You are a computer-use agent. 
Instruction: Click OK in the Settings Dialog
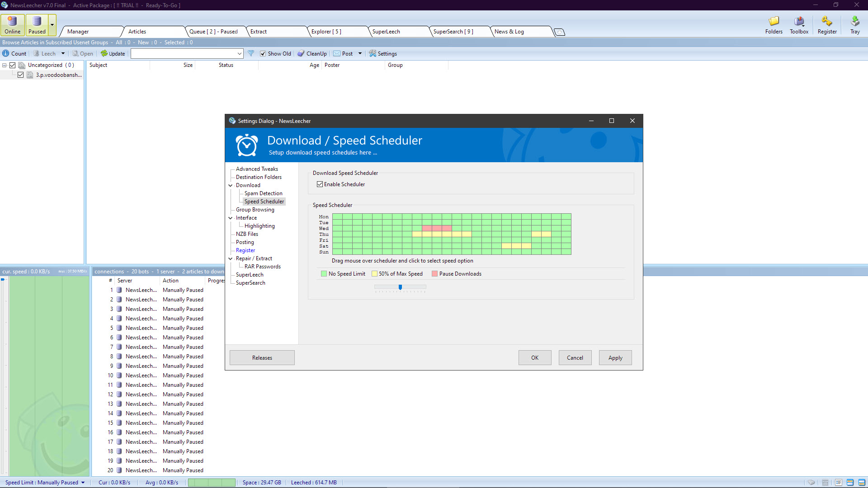tap(535, 358)
